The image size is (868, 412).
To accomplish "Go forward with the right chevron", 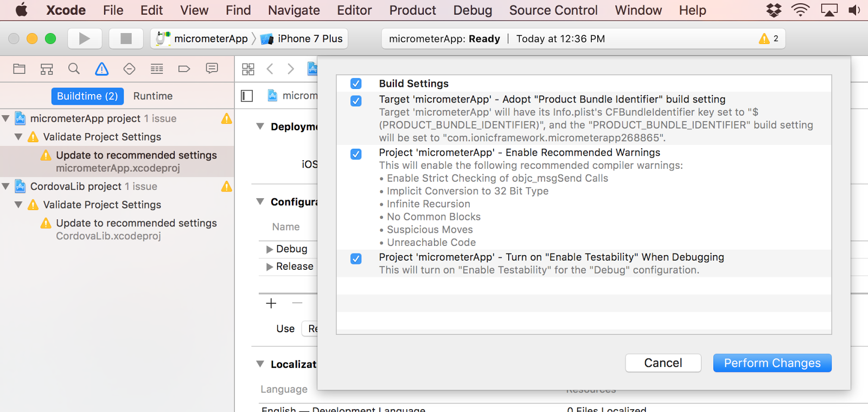I will click(x=291, y=69).
